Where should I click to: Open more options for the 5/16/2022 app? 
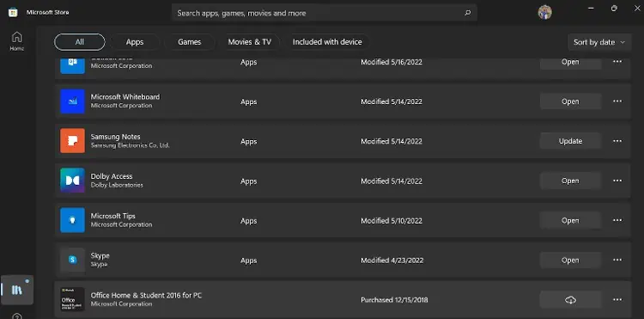[617, 62]
